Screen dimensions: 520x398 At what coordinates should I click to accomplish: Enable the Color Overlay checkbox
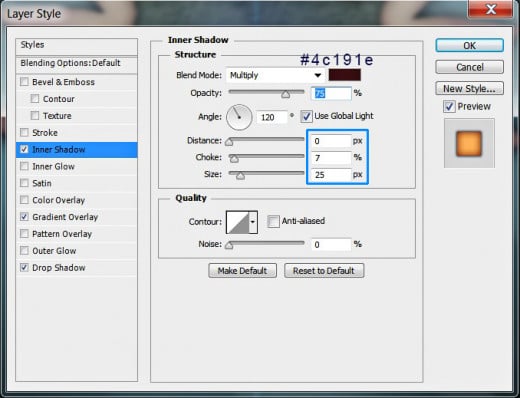pos(24,200)
